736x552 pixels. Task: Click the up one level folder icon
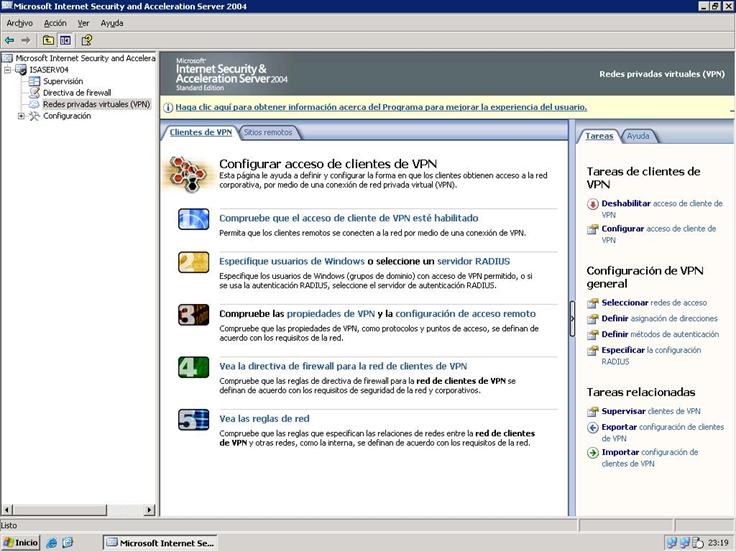pyautogui.click(x=48, y=40)
